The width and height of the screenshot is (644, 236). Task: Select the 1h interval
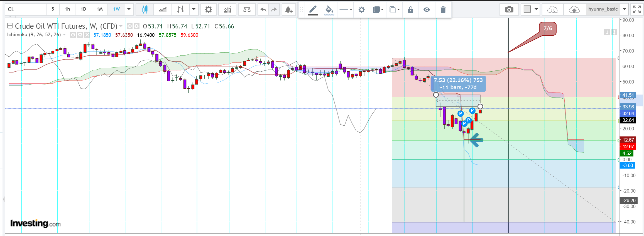click(67, 9)
